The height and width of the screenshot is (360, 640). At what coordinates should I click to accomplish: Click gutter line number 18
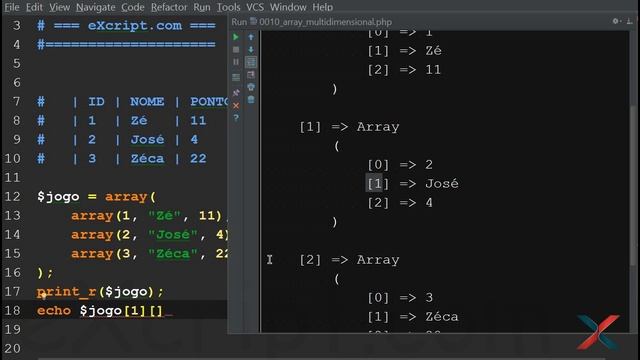click(12, 311)
